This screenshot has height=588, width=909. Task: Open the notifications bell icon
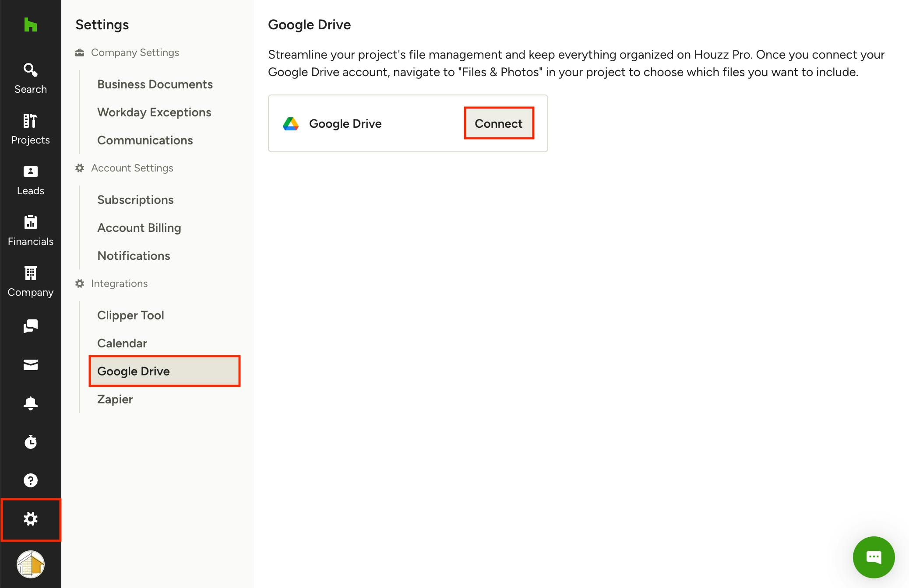[x=30, y=403]
